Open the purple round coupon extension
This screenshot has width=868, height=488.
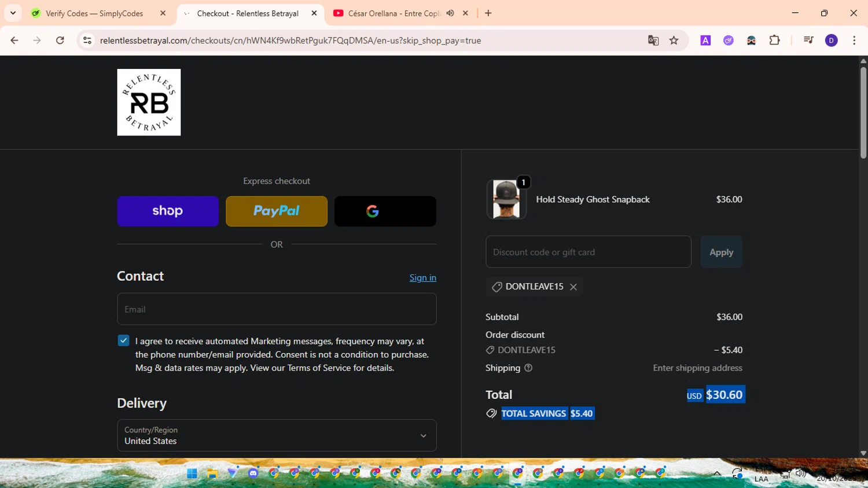729,41
